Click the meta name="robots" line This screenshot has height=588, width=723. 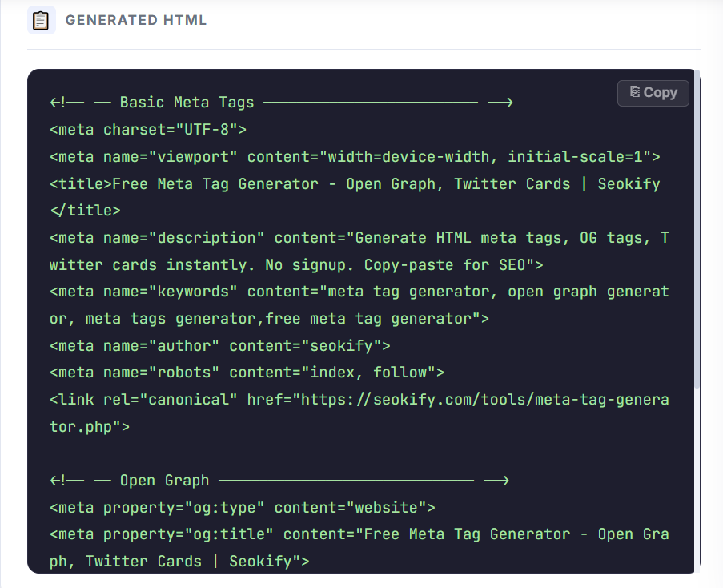click(x=247, y=373)
